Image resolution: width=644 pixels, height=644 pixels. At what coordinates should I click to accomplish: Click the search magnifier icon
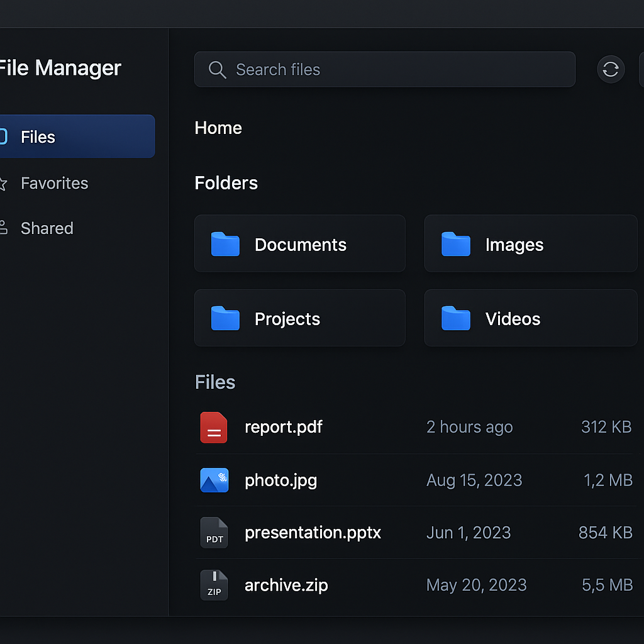pos(217,69)
